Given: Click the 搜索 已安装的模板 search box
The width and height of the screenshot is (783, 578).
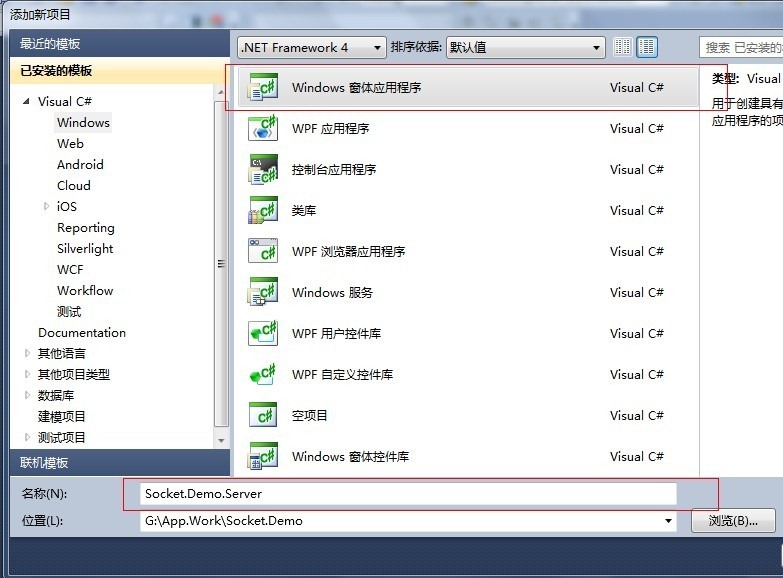Looking at the screenshot, I should click(741, 47).
